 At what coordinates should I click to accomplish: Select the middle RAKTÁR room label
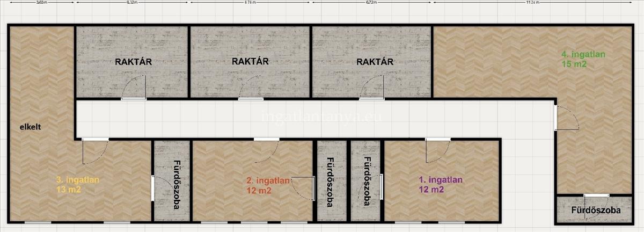pyautogui.click(x=250, y=61)
